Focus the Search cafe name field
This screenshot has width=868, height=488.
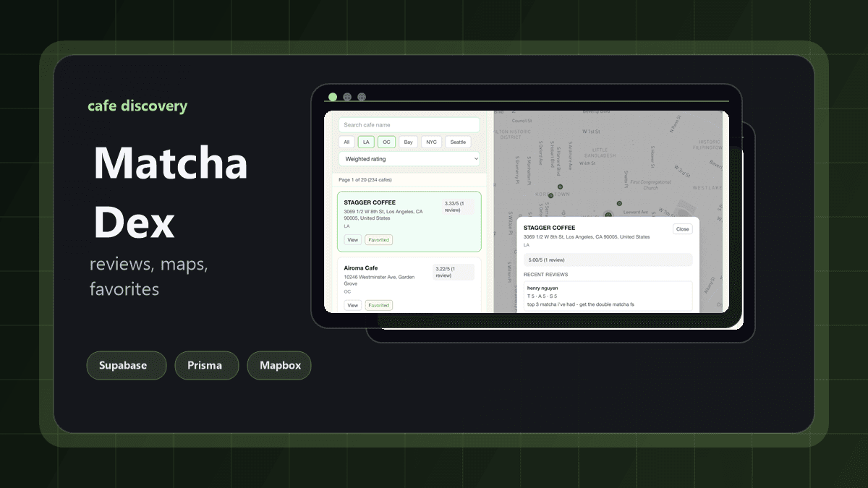point(409,125)
